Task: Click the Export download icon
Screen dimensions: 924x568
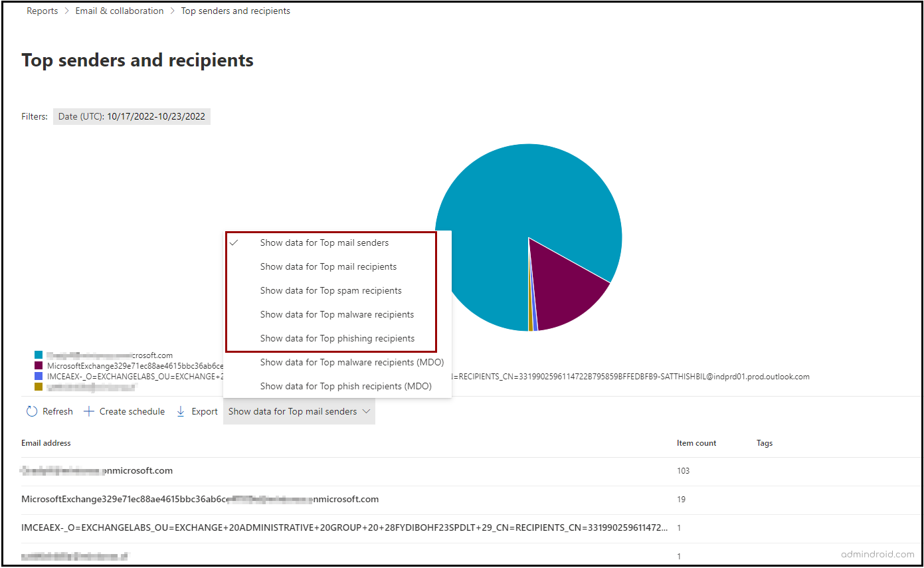Action: pos(180,411)
